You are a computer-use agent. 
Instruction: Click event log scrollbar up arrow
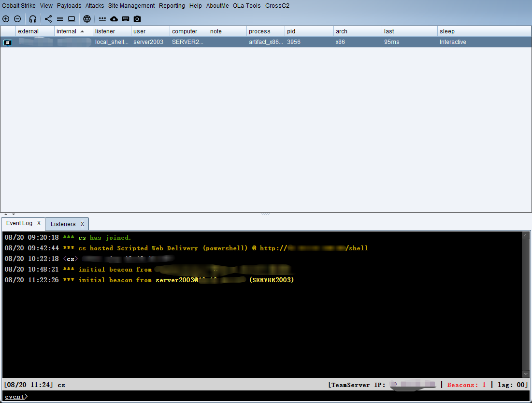tap(526, 235)
